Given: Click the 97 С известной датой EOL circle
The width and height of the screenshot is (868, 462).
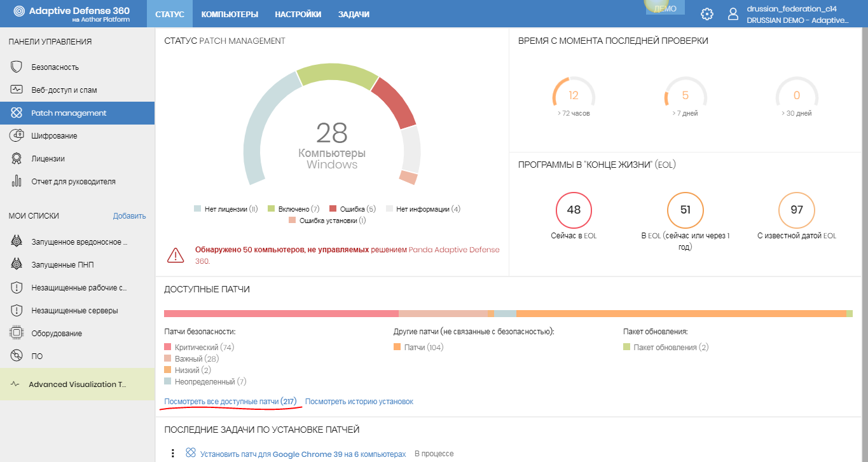Looking at the screenshot, I should click(x=797, y=210).
